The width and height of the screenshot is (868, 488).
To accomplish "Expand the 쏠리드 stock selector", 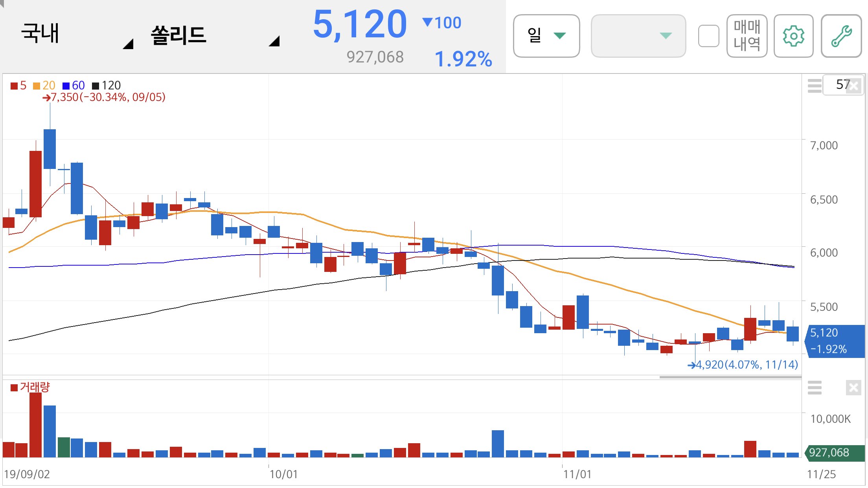I will coord(214,35).
